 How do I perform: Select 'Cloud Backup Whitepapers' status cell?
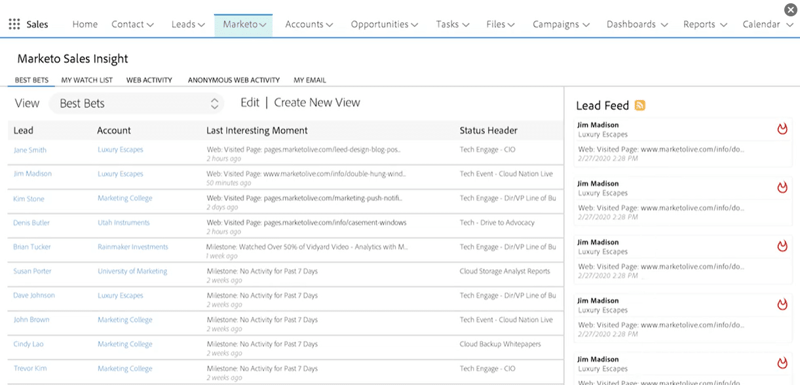click(x=500, y=344)
